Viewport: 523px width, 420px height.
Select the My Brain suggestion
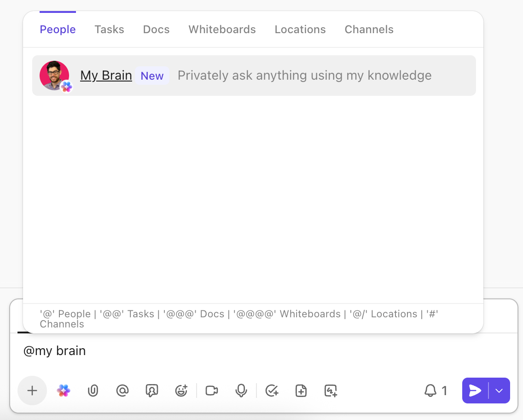pos(253,75)
